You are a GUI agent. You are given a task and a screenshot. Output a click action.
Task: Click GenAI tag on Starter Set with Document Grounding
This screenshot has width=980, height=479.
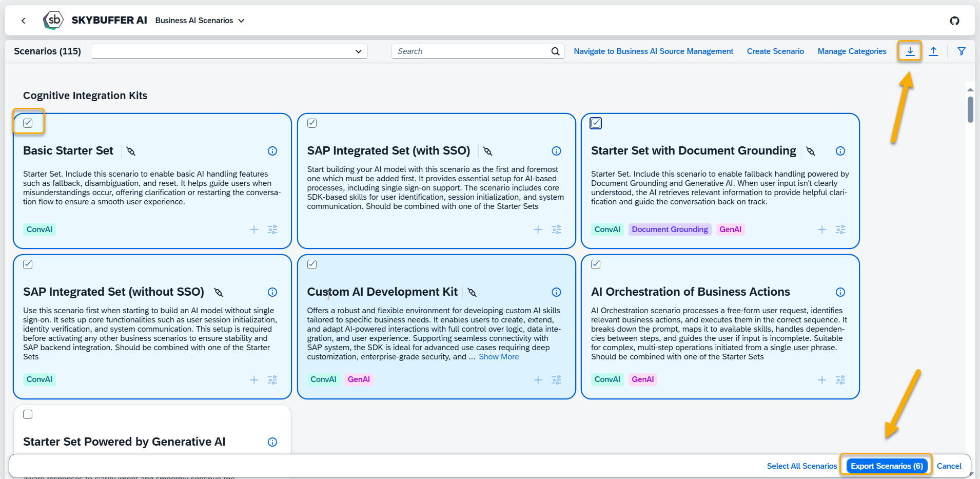[730, 229]
